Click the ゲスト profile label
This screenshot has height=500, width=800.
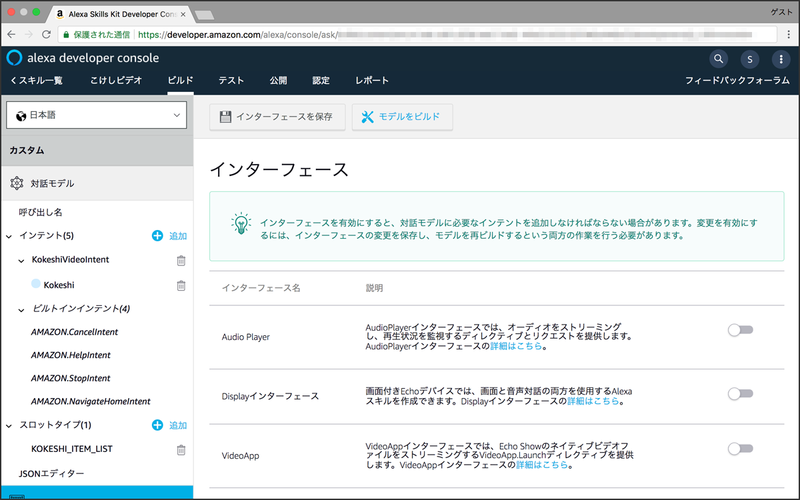(x=781, y=12)
